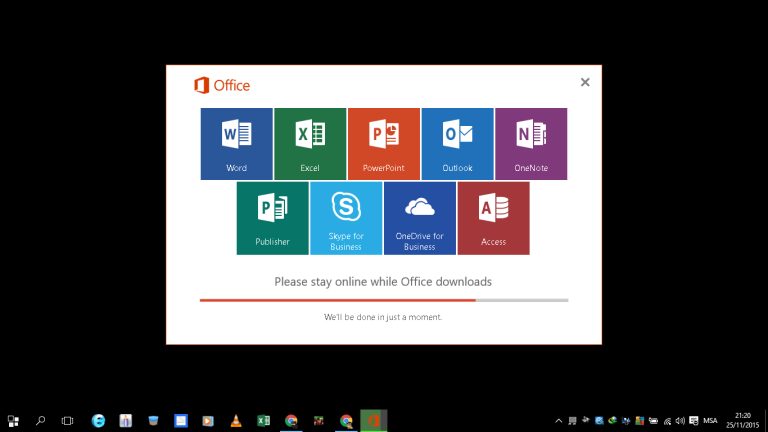768x432 pixels.
Task: Open the Action Center notifications icon
Action: [x=694, y=421]
